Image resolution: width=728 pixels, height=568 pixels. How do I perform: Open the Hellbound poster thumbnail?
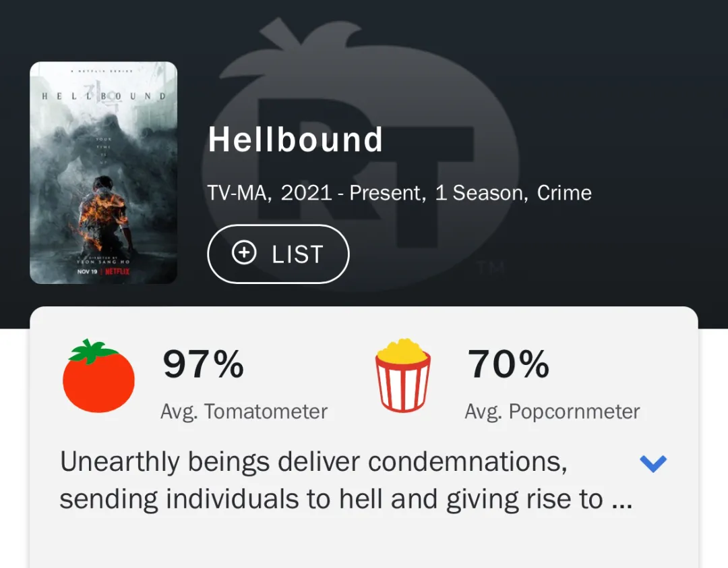coord(103,171)
